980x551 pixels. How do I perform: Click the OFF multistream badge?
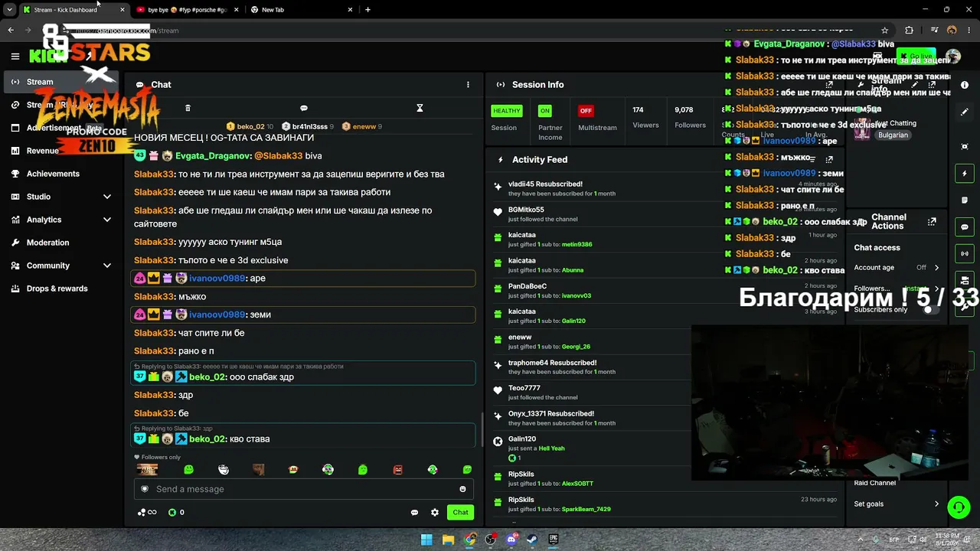(x=586, y=111)
